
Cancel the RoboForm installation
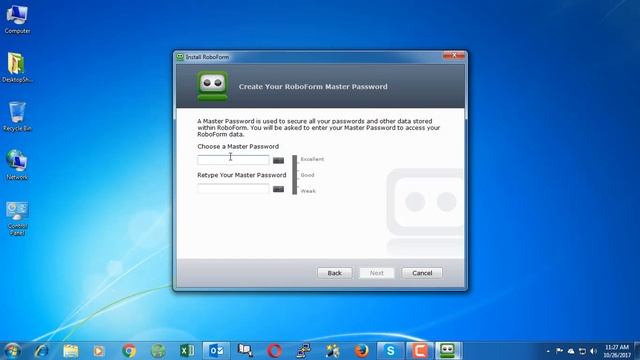[422, 273]
